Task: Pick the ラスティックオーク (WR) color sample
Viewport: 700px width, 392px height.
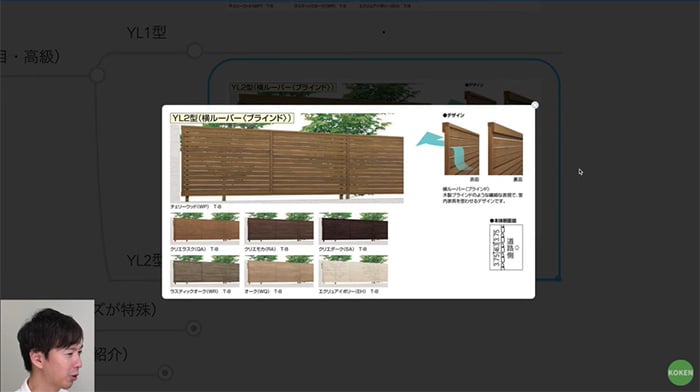Action: coord(205,271)
